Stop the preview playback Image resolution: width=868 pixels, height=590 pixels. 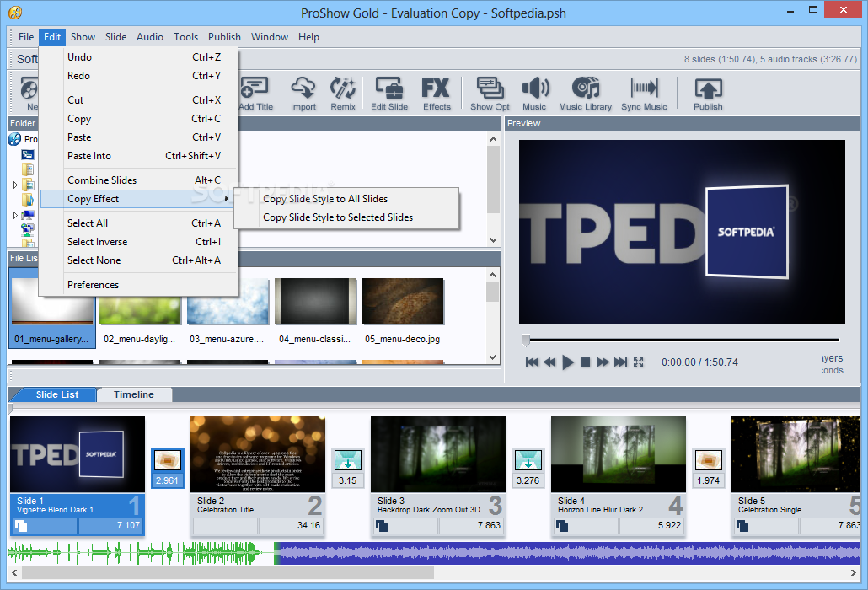tap(585, 362)
